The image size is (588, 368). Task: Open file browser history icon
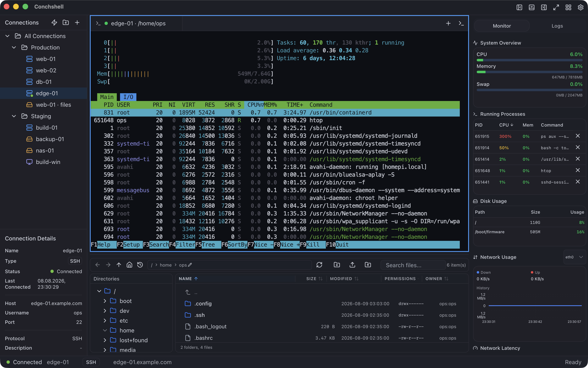pos(140,265)
